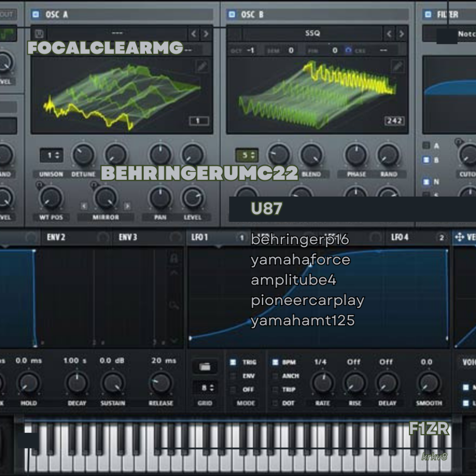
Task: Click the LFO SMOOTH knob
Action: (x=429, y=383)
